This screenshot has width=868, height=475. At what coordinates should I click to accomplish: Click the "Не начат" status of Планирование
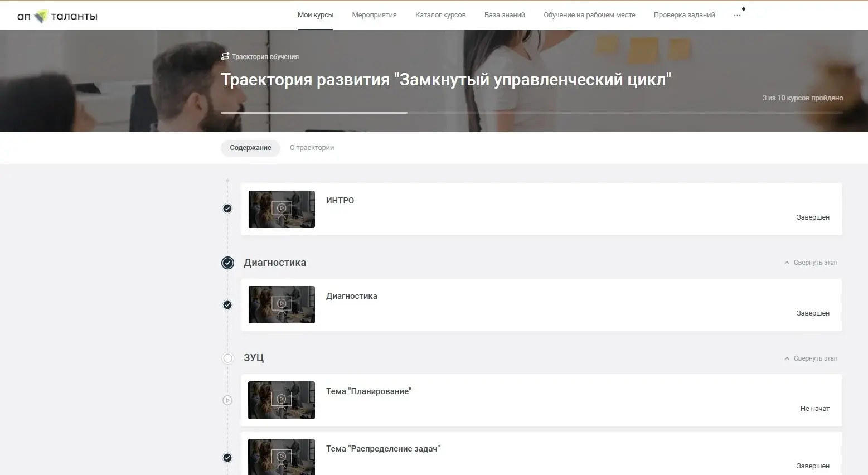pyautogui.click(x=815, y=409)
